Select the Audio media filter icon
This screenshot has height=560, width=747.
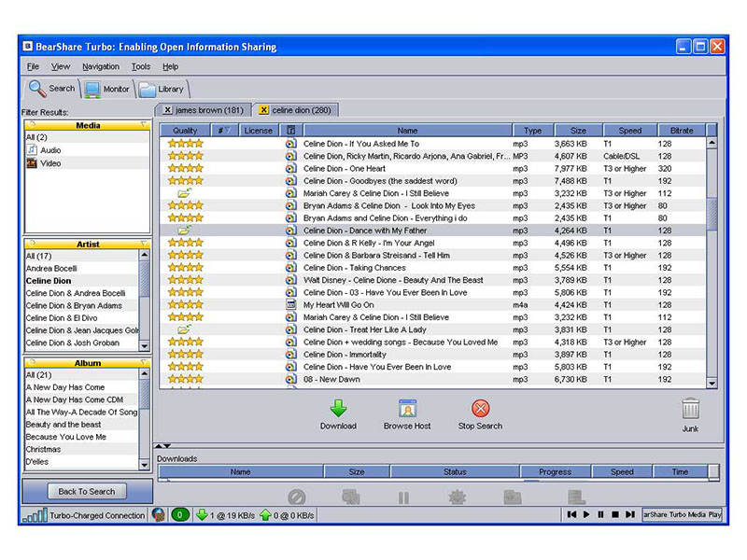click(32, 149)
